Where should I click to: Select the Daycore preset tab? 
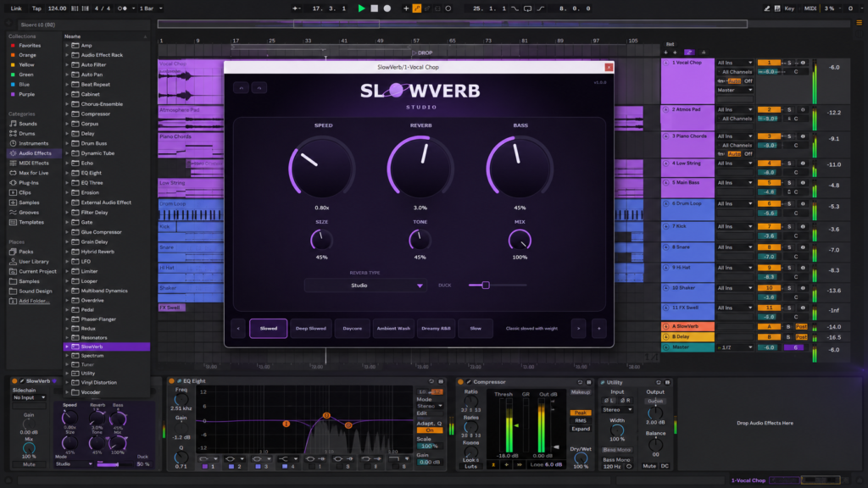(352, 328)
